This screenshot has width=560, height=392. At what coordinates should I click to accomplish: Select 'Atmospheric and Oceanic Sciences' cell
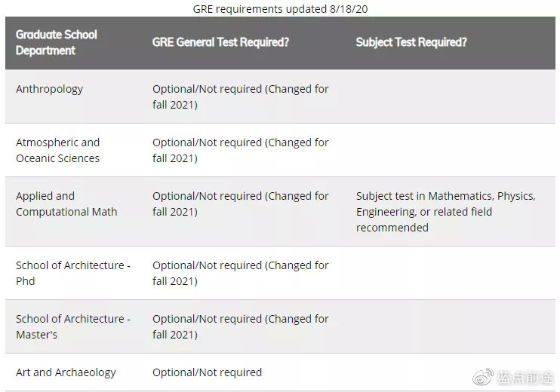pos(57,150)
